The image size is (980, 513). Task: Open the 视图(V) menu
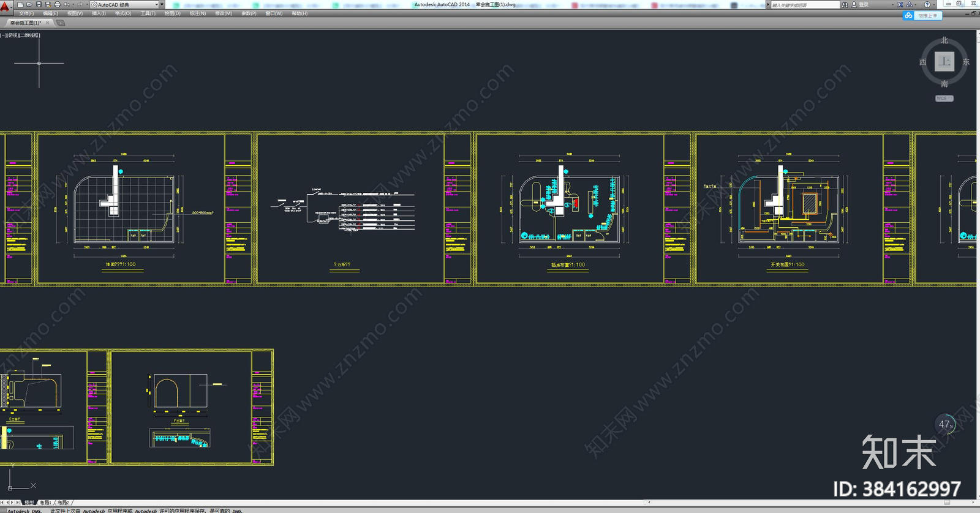(x=75, y=13)
